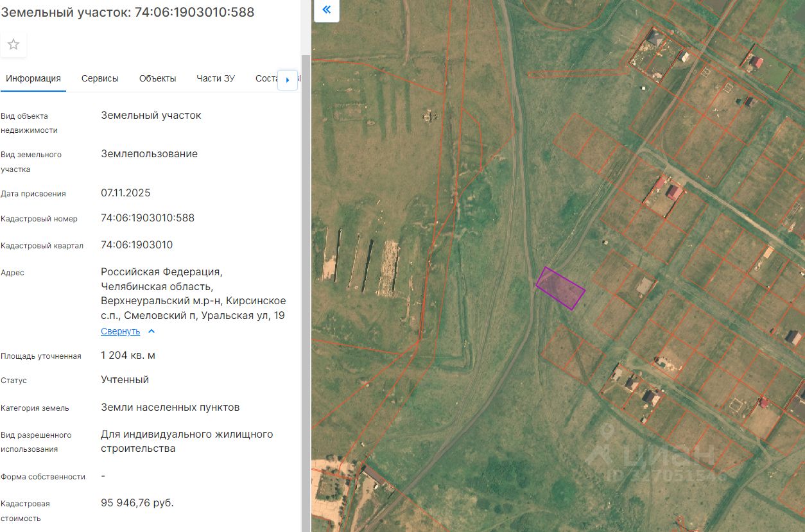Open the partially hidden Соста tab
Image resolution: width=805 pixels, height=532 pixels.
pyautogui.click(x=266, y=78)
